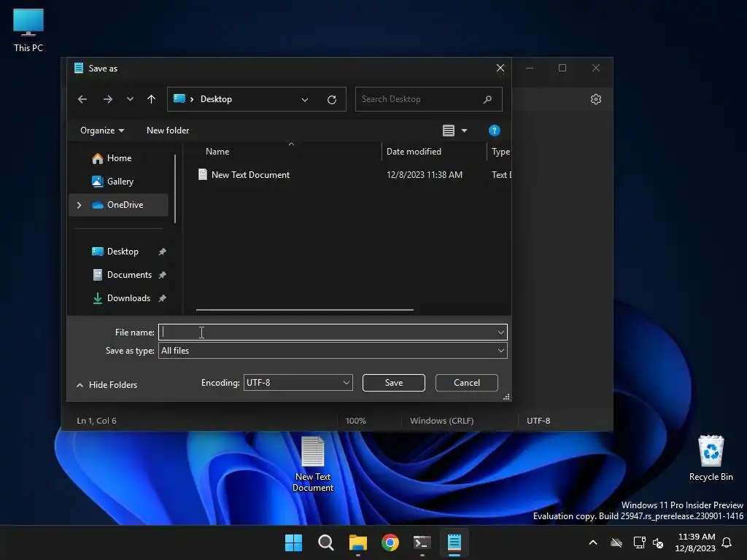This screenshot has width=747, height=560.
Task: Click UTF-8 in Notepad status bar
Action: point(538,421)
